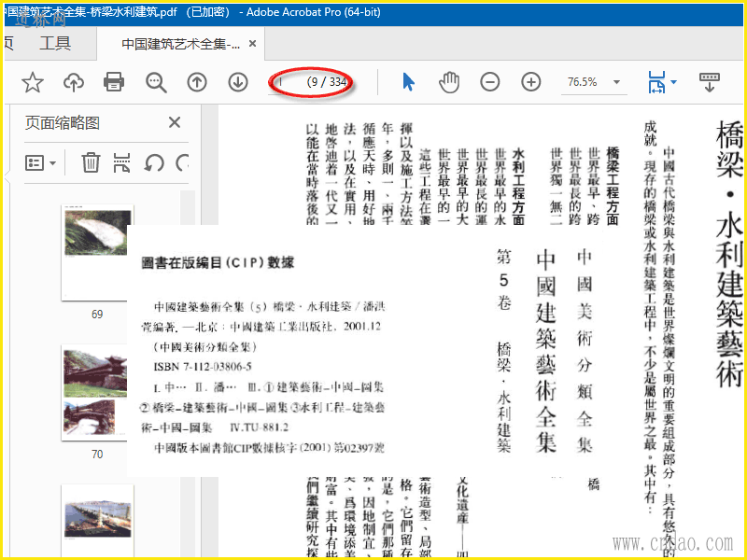Rotate pages counterclockwise

pyautogui.click(x=154, y=162)
